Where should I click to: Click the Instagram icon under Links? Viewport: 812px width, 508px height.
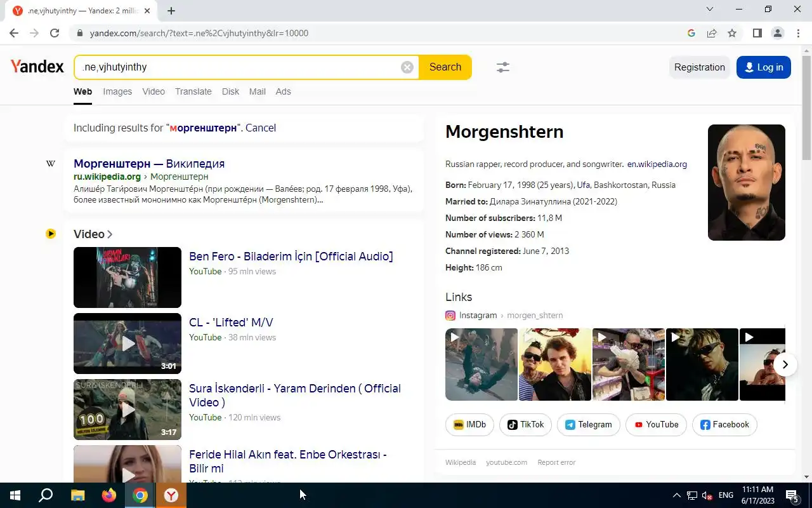coord(450,315)
